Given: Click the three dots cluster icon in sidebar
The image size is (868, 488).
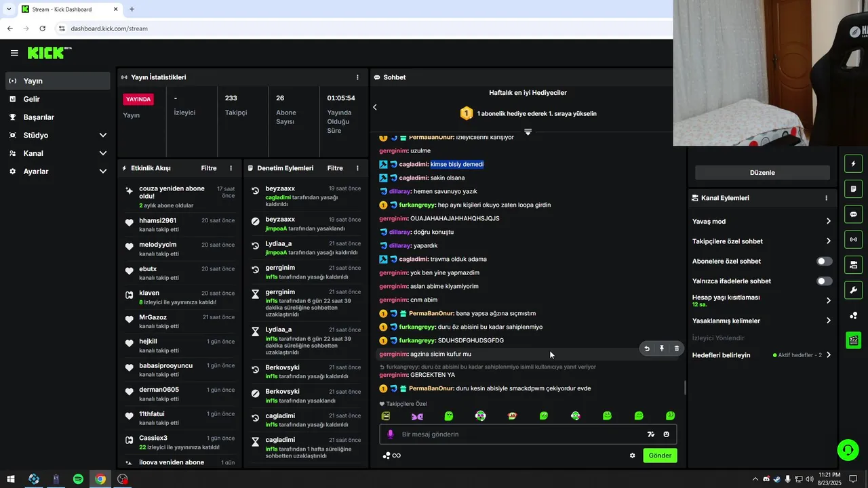Looking at the screenshot, I should [x=853, y=316].
